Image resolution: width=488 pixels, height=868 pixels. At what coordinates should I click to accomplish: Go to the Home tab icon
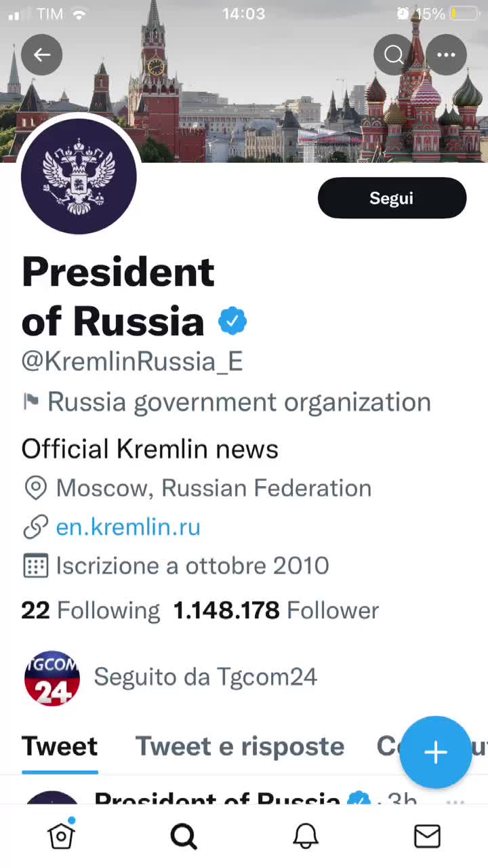(x=61, y=836)
